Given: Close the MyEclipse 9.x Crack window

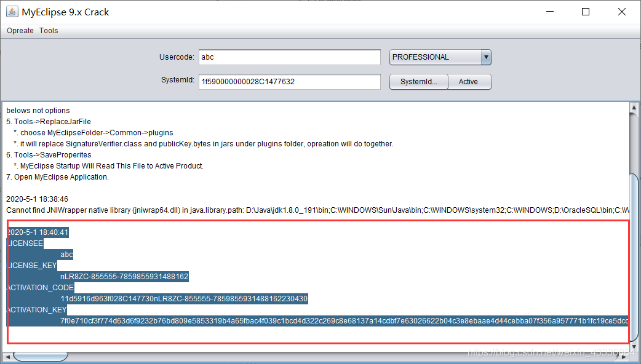Looking at the screenshot, I should point(622,12).
